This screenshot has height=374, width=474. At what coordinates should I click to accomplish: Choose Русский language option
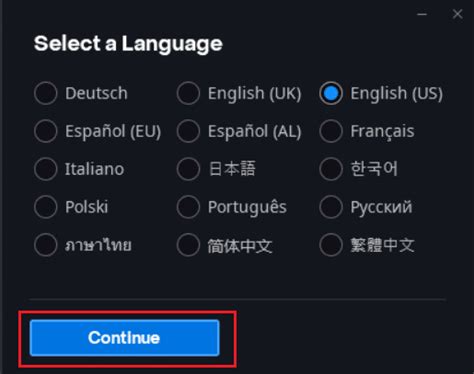click(331, 207)
